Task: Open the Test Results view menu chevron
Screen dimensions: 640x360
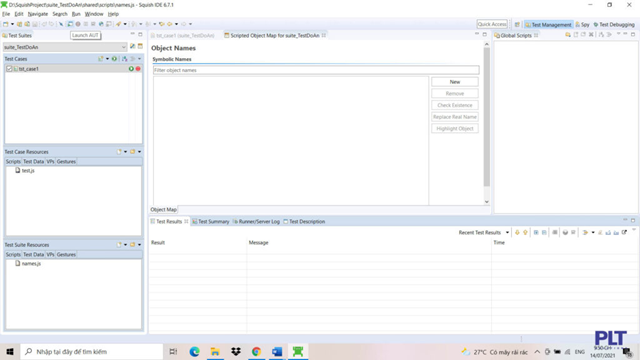Action: pyautogui.click(x=634, y=230)
